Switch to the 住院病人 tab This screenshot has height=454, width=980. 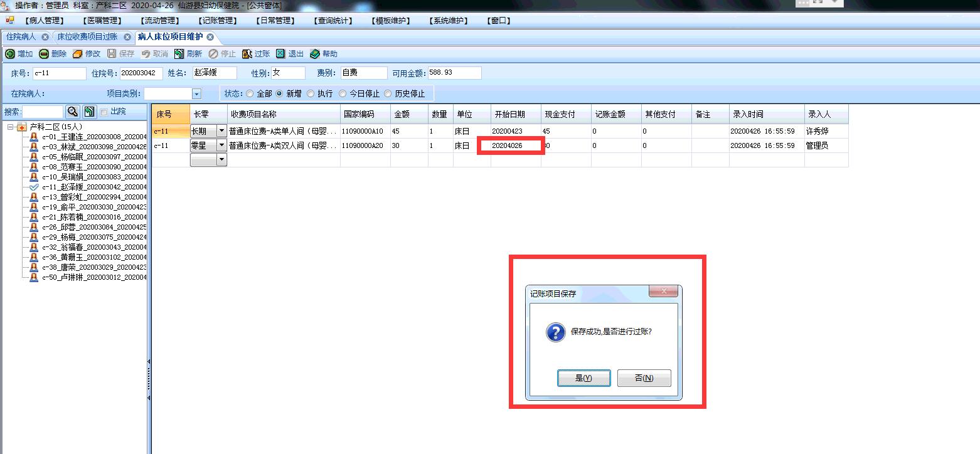(x=21, y=37)
